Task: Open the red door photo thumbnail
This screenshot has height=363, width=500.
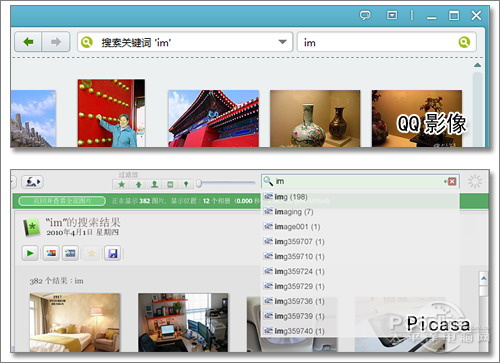Action: [x=111, y=113]
